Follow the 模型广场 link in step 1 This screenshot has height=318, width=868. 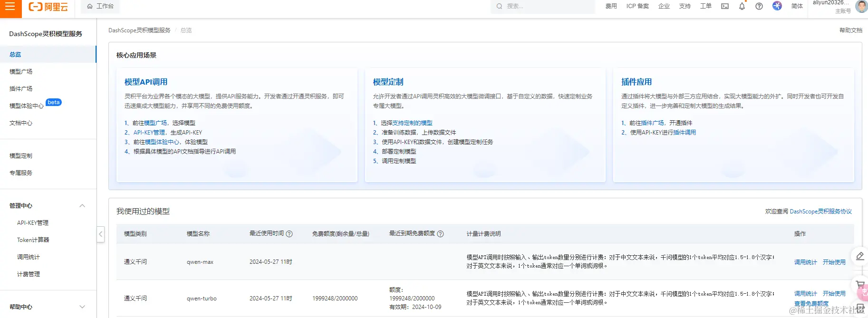click(155, 123)
